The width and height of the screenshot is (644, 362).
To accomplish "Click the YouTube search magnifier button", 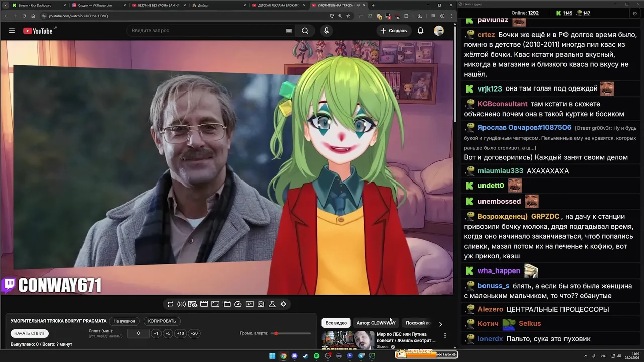I will (x=305, y=31).
